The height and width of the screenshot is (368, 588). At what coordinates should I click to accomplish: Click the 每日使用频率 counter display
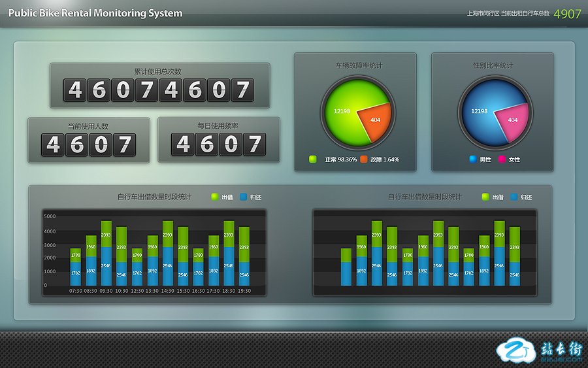(218, 144)
